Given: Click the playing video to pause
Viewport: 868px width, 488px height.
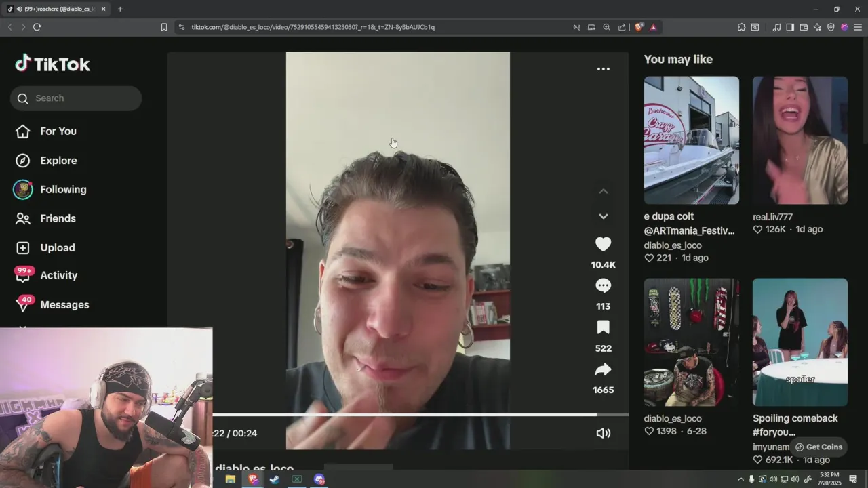Looking at the screenshot, I should pos(397,251).
